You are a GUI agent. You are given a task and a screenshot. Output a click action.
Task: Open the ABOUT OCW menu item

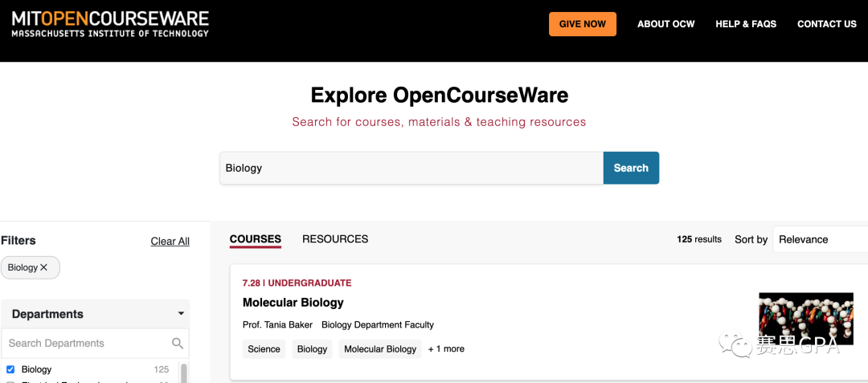point(666,24)
